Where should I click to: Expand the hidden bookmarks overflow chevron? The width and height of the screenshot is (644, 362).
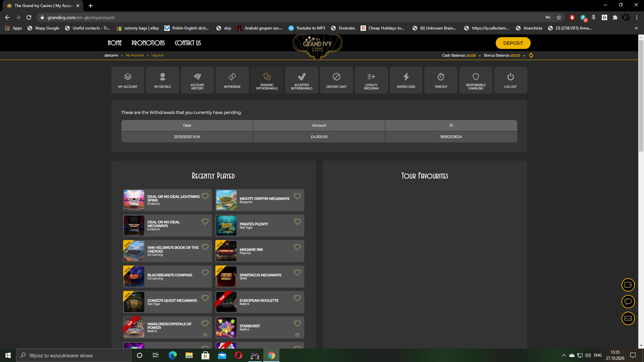pyautogui.click(x=636, y=28)
